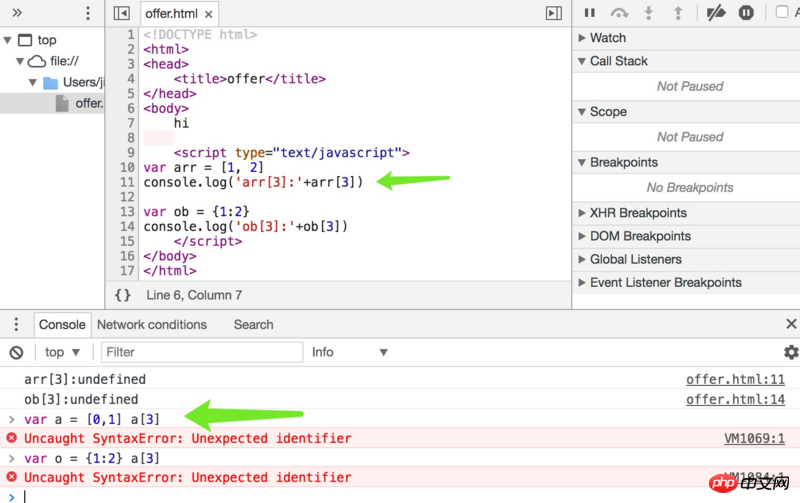Viewport: 800px width, 503px height.
Task: Step over next function call
Action: coord(619,13)
